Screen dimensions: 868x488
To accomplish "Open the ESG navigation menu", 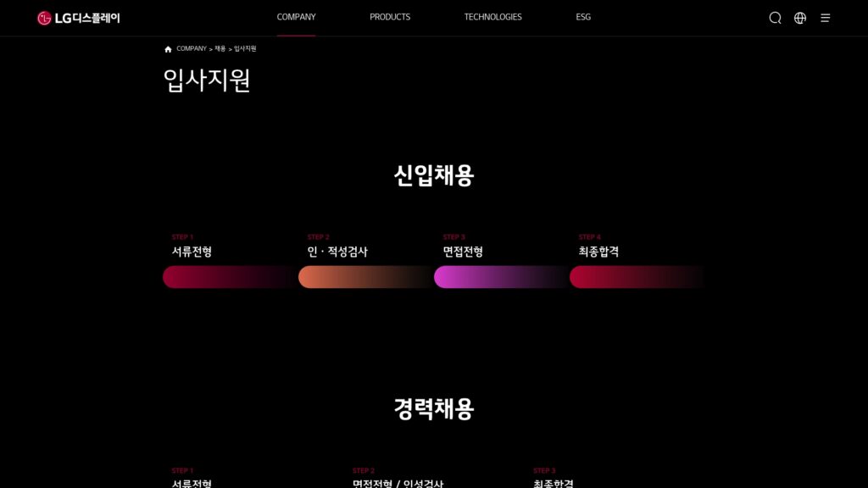I will click(583, 17).
